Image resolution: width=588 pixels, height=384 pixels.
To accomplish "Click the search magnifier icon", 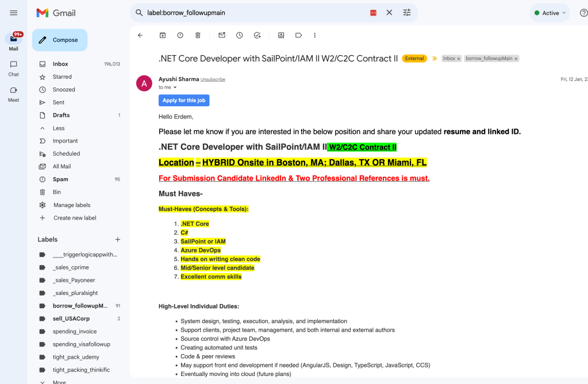I will [139, 13].
